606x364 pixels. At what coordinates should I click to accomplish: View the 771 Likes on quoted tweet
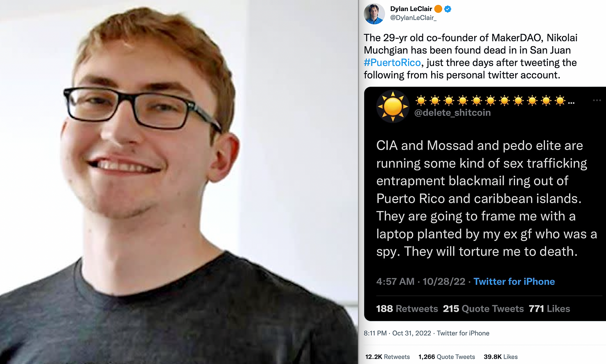pos(549,309)
